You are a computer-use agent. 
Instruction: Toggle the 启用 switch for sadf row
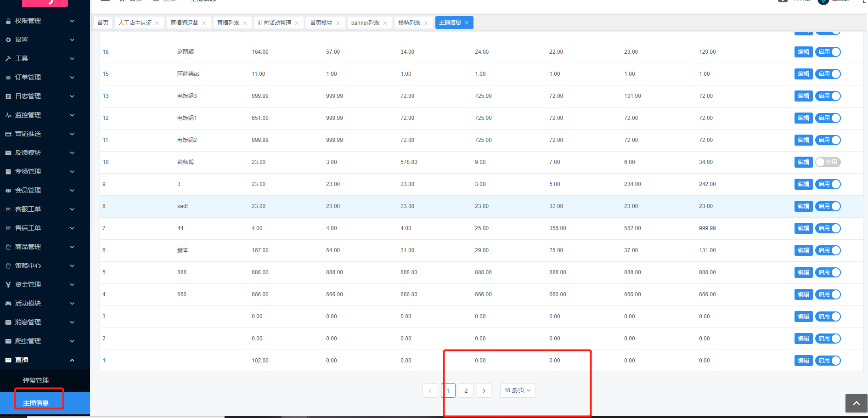coord(828,206)
